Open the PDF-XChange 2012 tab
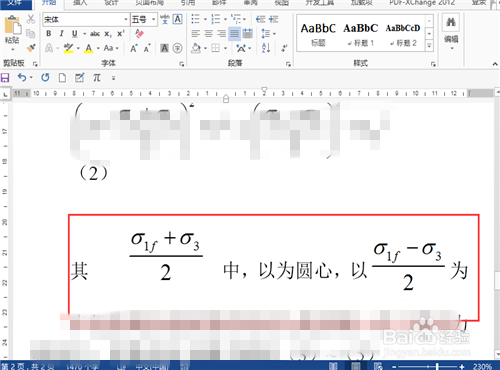Image resolution: width=500 pixels, height=370 pixels. (422, 3)
